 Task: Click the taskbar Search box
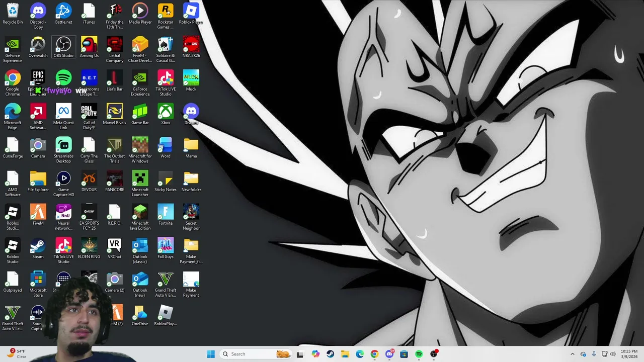click(x=257, y=354)
